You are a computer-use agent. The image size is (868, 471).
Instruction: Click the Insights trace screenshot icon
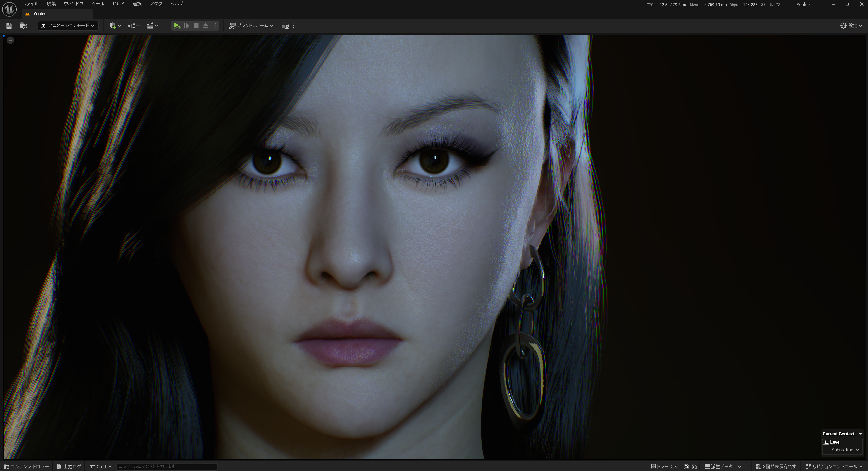click(694, 467)
